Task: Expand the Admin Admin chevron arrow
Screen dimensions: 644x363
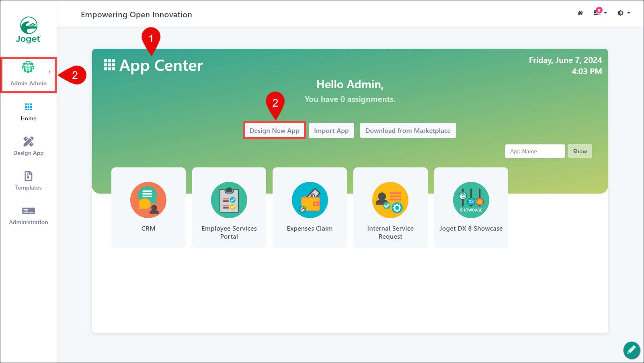Action: tap(49, 72)
